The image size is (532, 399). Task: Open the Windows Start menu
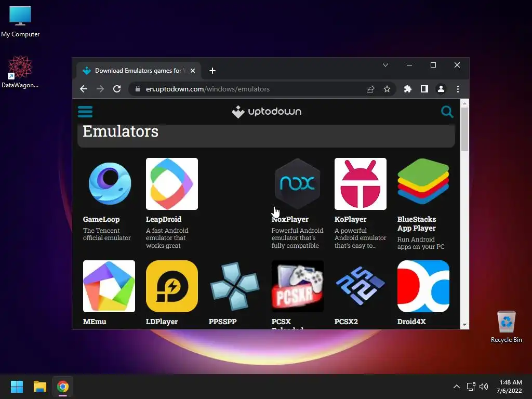(x=17, y=387)
